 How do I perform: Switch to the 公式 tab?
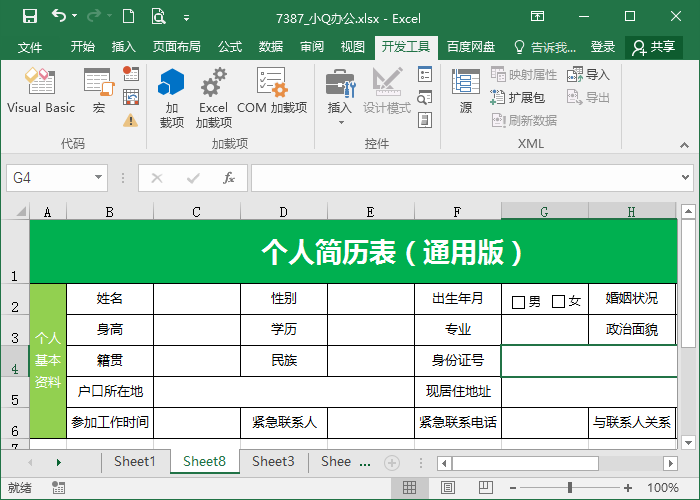pos(230,46)
